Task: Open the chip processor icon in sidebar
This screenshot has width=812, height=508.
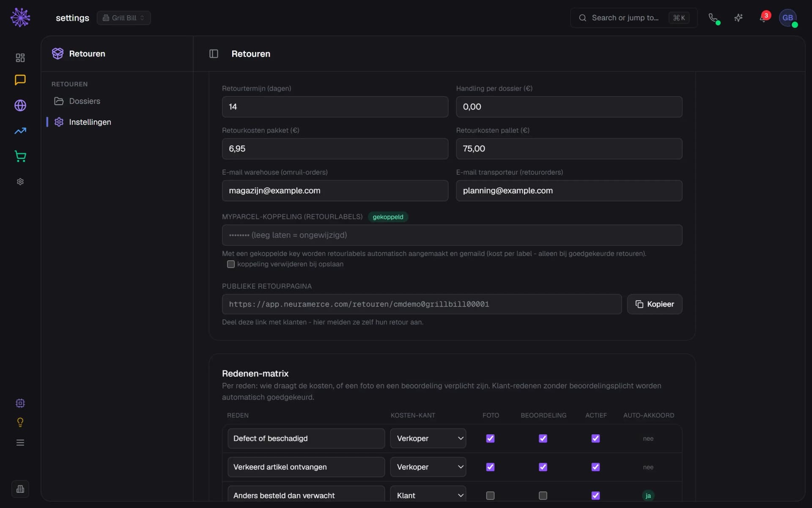Action: [20, 403]
